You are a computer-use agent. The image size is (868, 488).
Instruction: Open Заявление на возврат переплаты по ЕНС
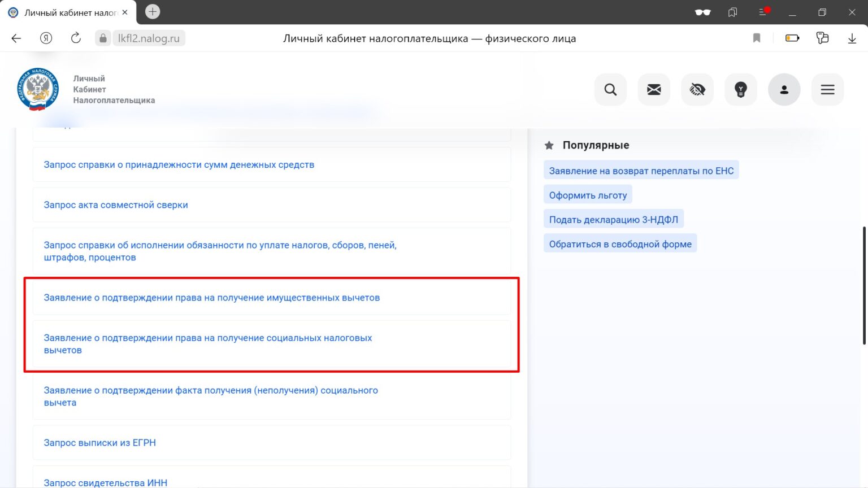coord(641,171)
